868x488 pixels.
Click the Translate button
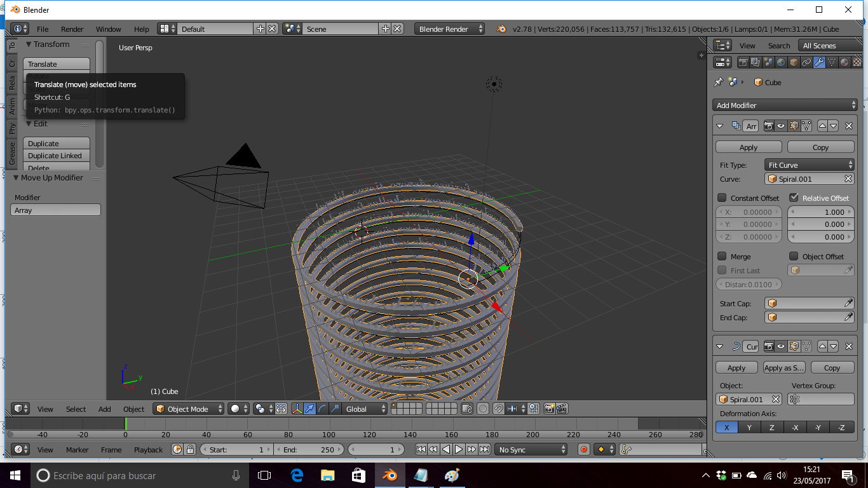pos(57,64)
